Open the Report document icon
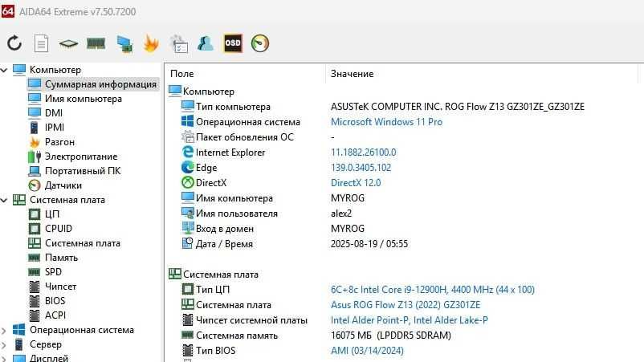644x362 pixels. coord(41,43)
